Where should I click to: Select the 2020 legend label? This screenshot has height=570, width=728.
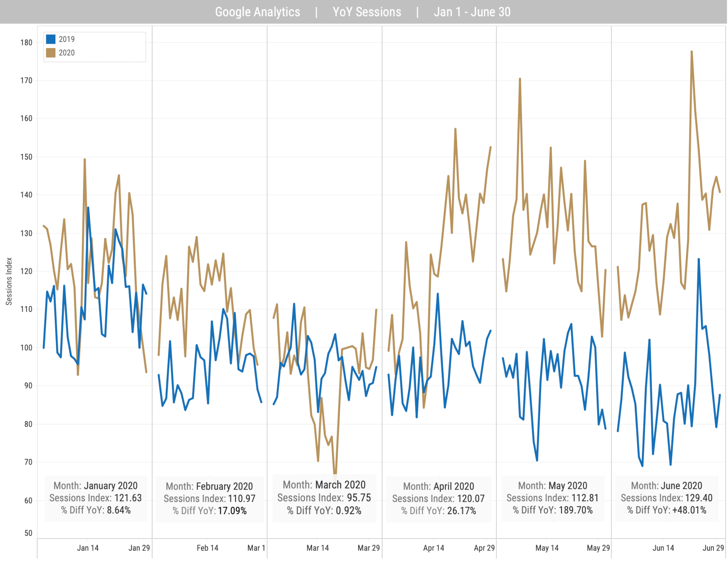click(x=67, y=53)
